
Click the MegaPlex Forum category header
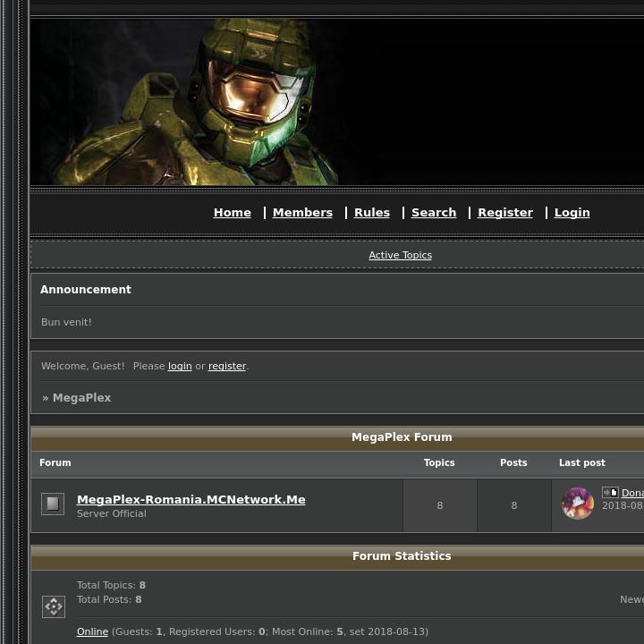(401, 437)
